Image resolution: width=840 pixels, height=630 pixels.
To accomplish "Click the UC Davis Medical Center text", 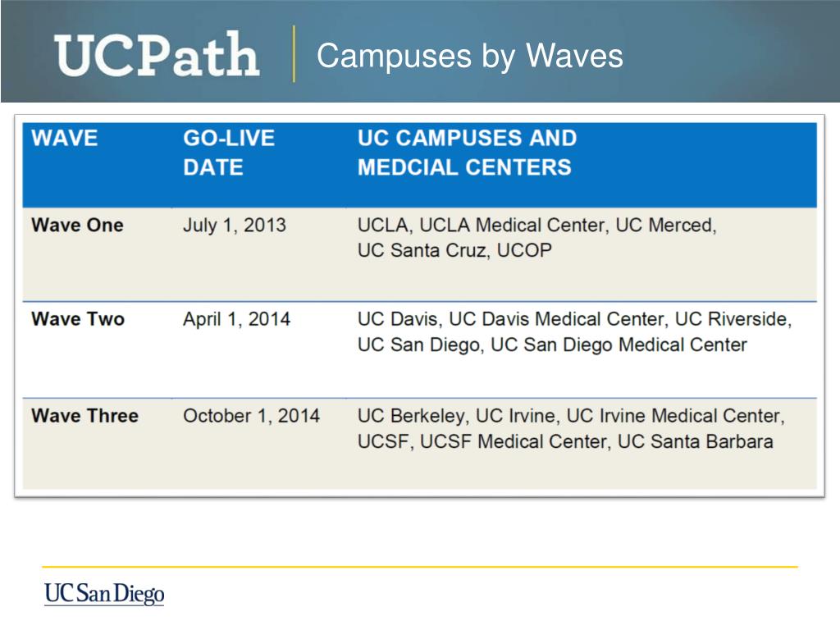I will tap(558, 319).
